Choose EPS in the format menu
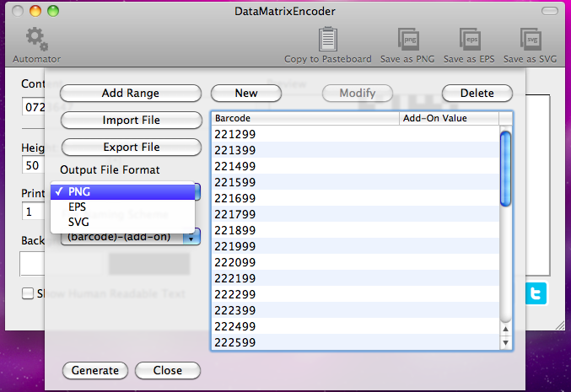 pyautogui.click(x=123, y=207)
